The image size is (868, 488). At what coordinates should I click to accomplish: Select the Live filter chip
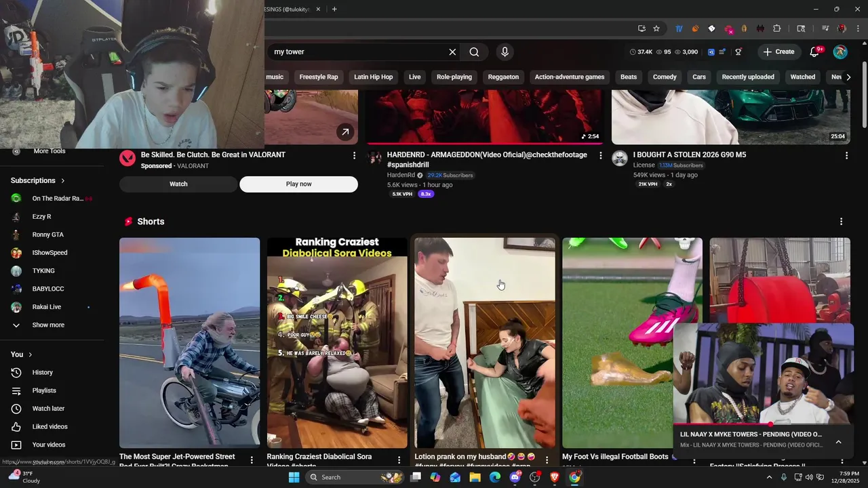[415, 77]
